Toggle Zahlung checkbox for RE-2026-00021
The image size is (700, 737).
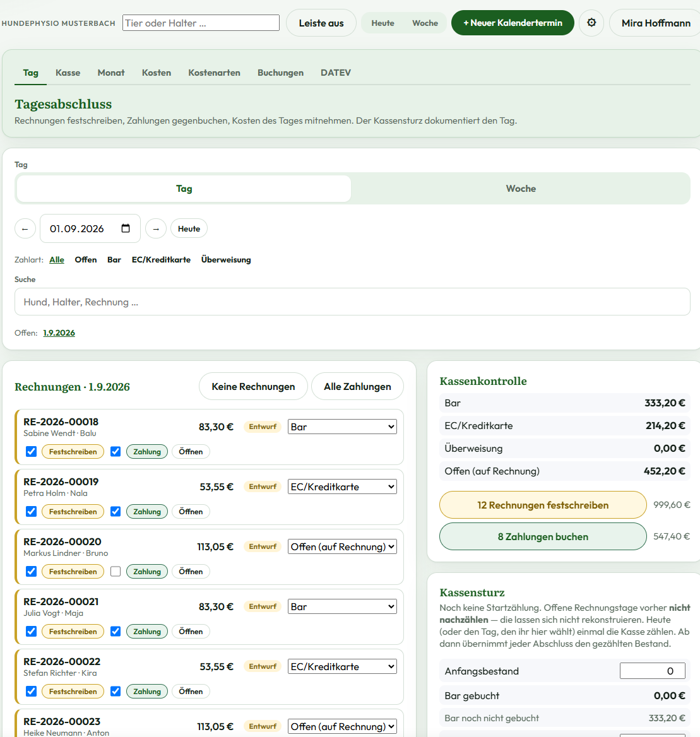pyautogui.click(x=115, y=631)
